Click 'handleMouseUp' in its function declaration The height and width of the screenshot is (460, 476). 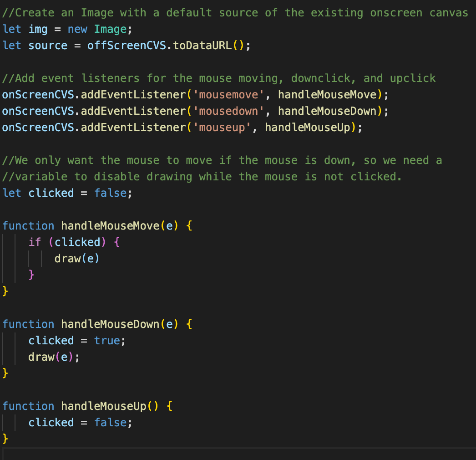coord(104,407)
